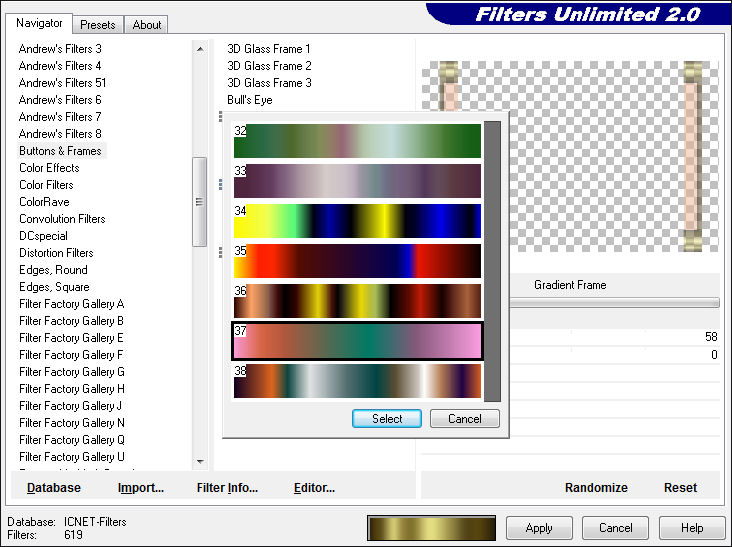
Task: Choose the 3D Glass Frame 2 filter
Action: 269,66
